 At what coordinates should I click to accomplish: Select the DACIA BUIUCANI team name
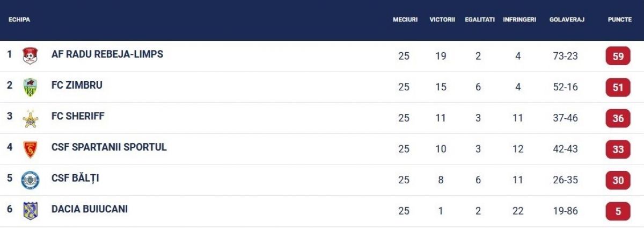click(x=90, y=209)
